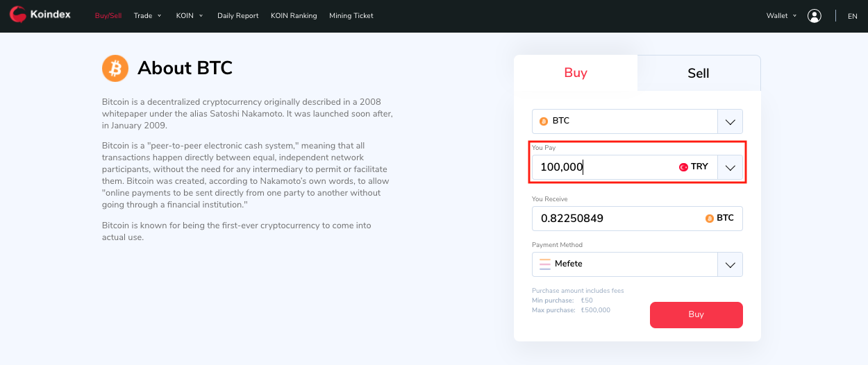Expand the BTC coin selection dropdown
868x365 pixels.
click(x=730, y=122)
